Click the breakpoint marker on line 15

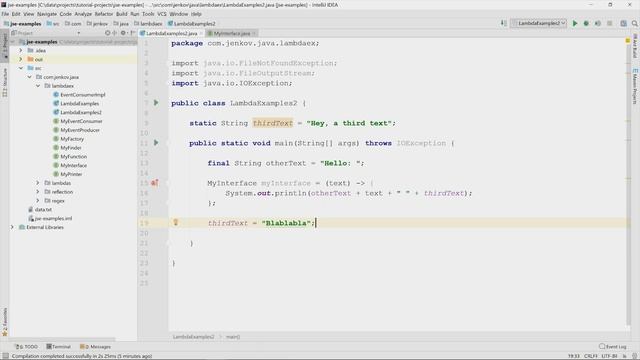pos(155,183)
